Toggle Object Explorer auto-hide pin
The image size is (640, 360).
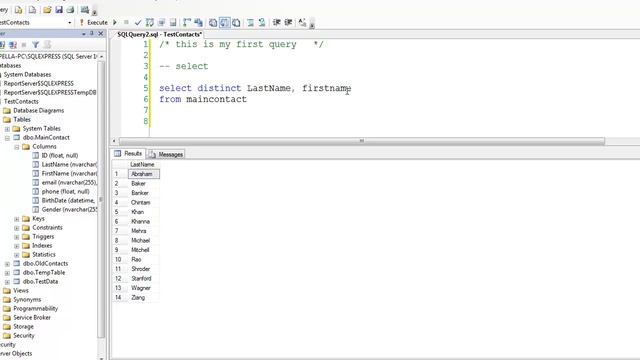point(92,33)
